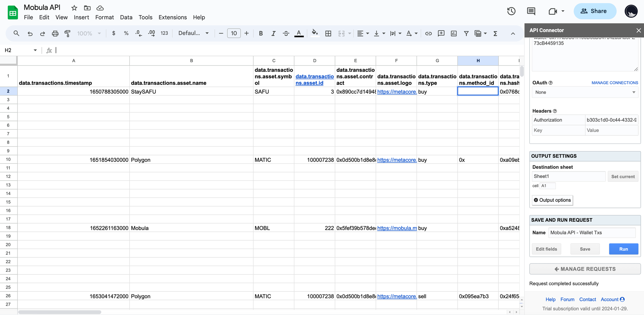Check the cloud save status icon
Screen dimensions: 644x315
(x=100, y=8)
